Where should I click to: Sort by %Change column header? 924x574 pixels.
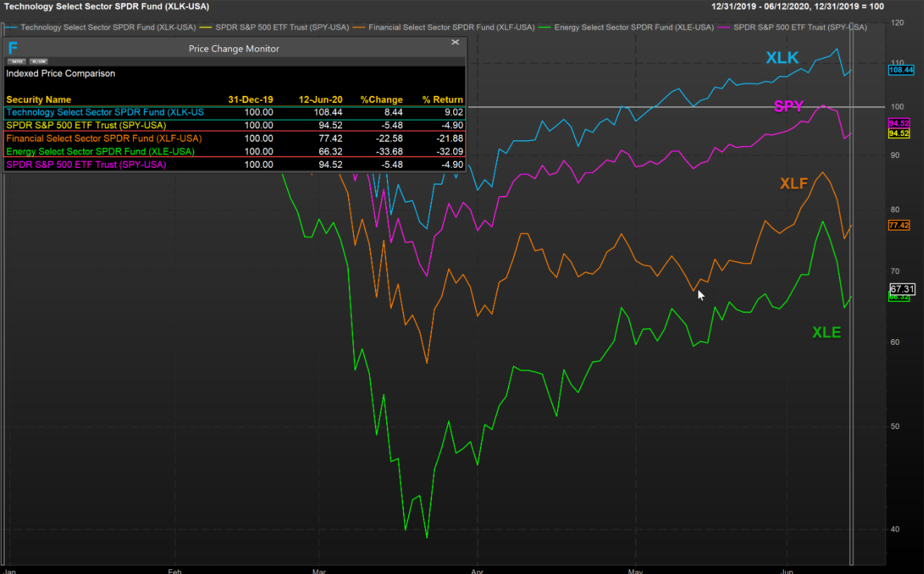click(381, 99)
